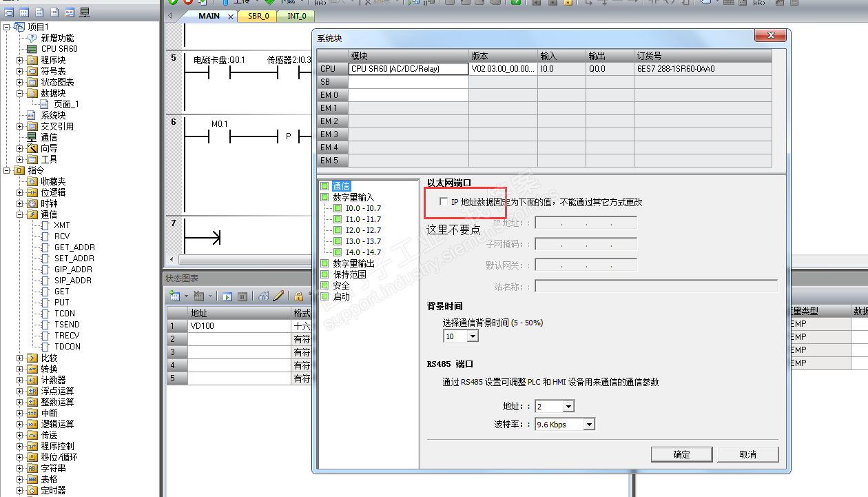Image resolution: width=868 pixels, height=497 pixels.
Task: Select the RCV instruction
Action: [x=62, y=236]
